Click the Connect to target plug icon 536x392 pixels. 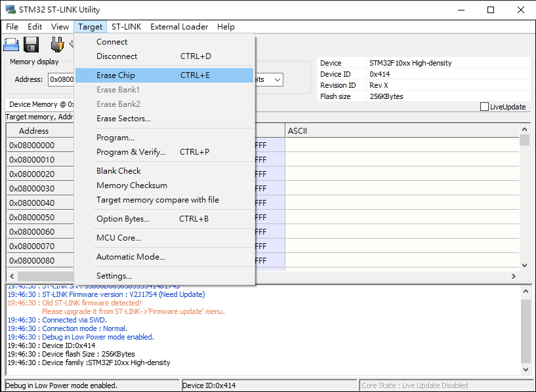click(x=57, y=45)
